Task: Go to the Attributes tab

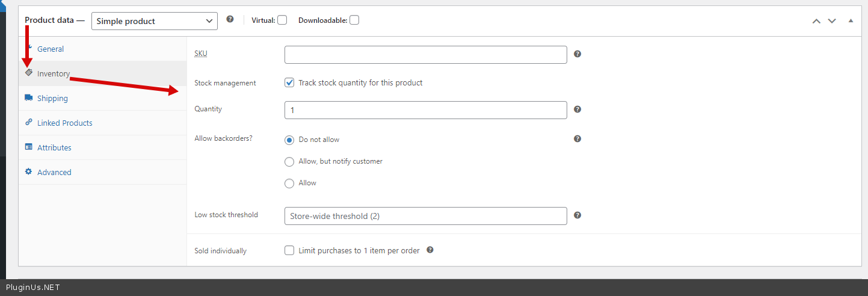Action: (x=54, y=147)
